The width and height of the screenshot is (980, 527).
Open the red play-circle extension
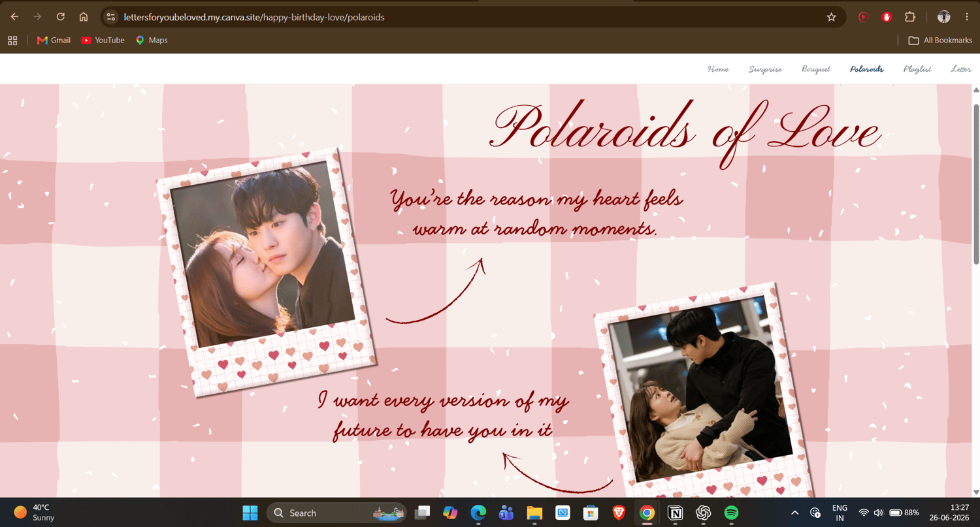tap(863, 17)
